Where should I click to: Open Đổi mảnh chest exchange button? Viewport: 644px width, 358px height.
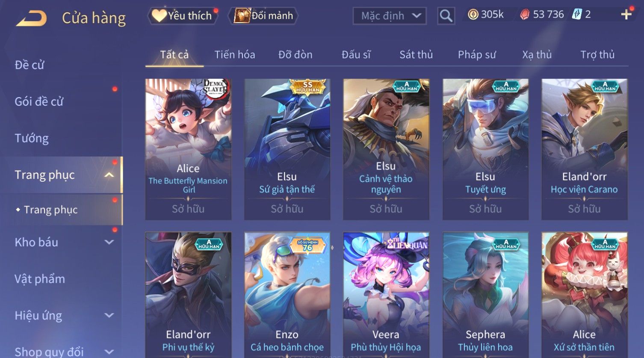click(264, 16)
